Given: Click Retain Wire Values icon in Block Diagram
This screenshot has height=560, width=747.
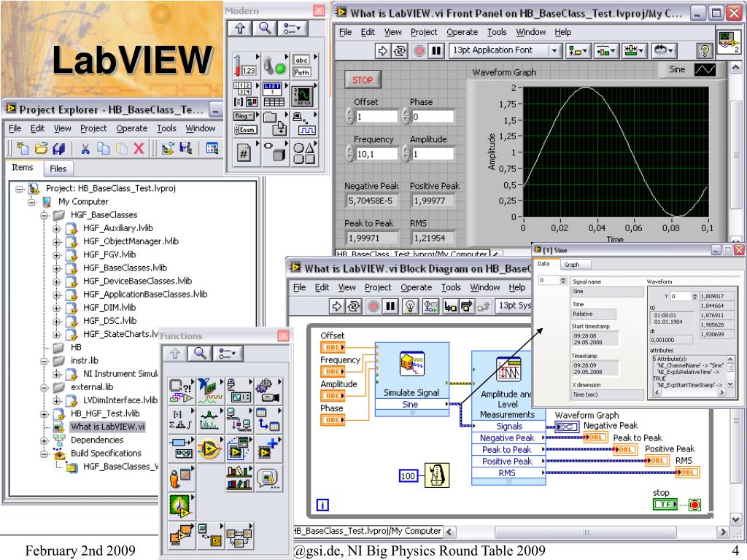Looking at the screenshot, I should [x=430, y=306].
